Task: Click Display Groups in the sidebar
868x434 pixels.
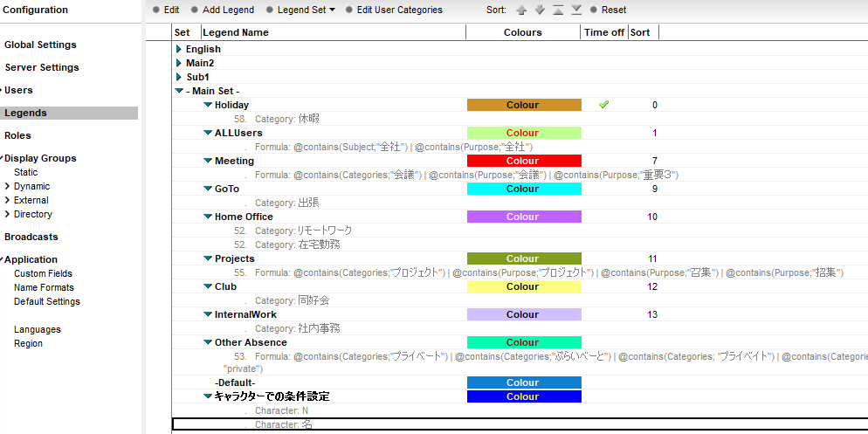Action: (40, 158)
